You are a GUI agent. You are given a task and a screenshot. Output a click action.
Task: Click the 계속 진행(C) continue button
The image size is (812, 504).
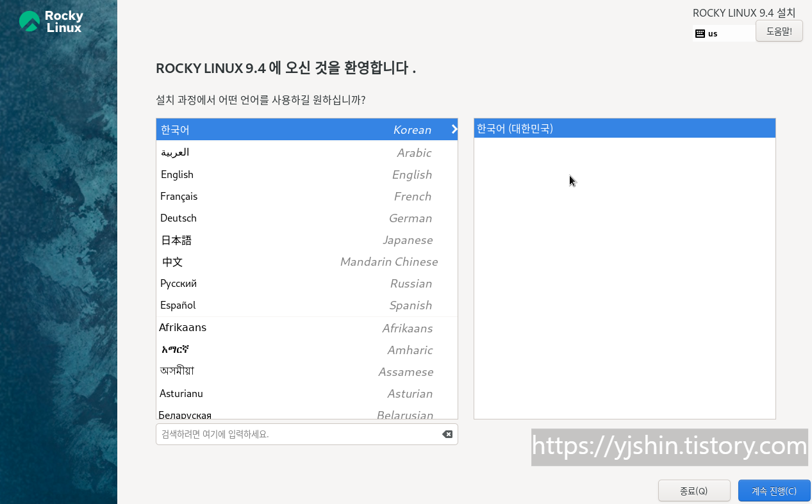click(x=774, y=491)
